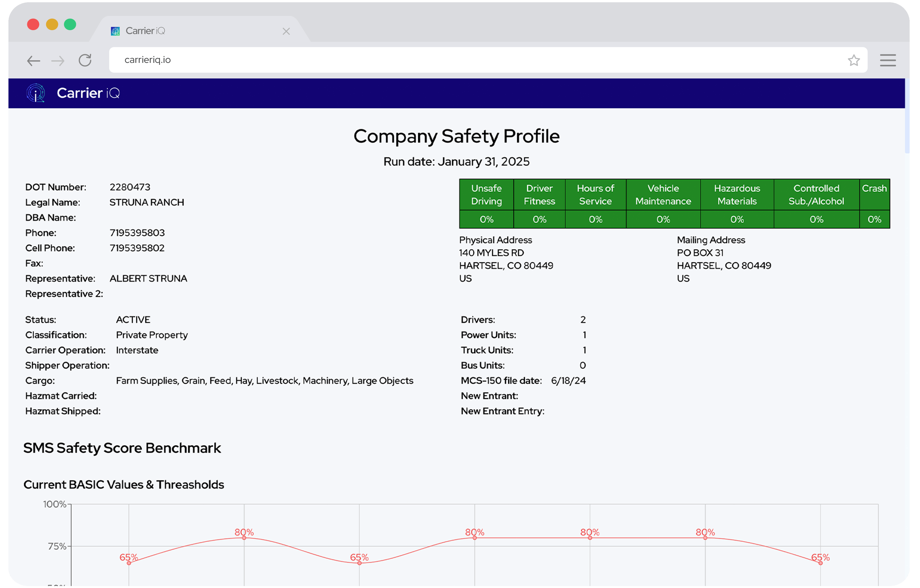
Task: Click the Carrier iQ header brand text
Action: click(88, 93)
